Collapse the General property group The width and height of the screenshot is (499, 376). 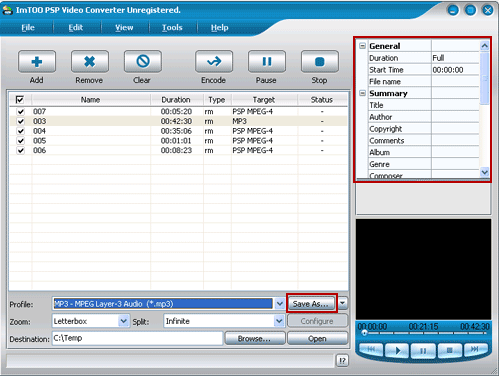362,46
